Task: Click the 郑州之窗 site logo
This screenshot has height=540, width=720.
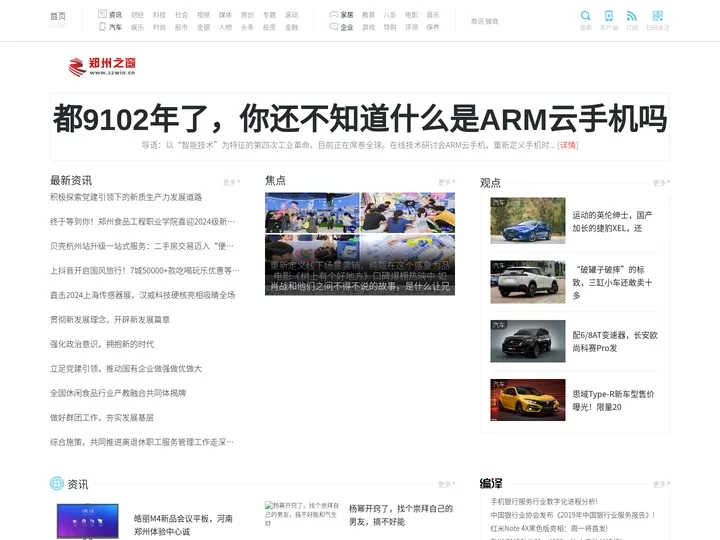Action: point(101,66)
